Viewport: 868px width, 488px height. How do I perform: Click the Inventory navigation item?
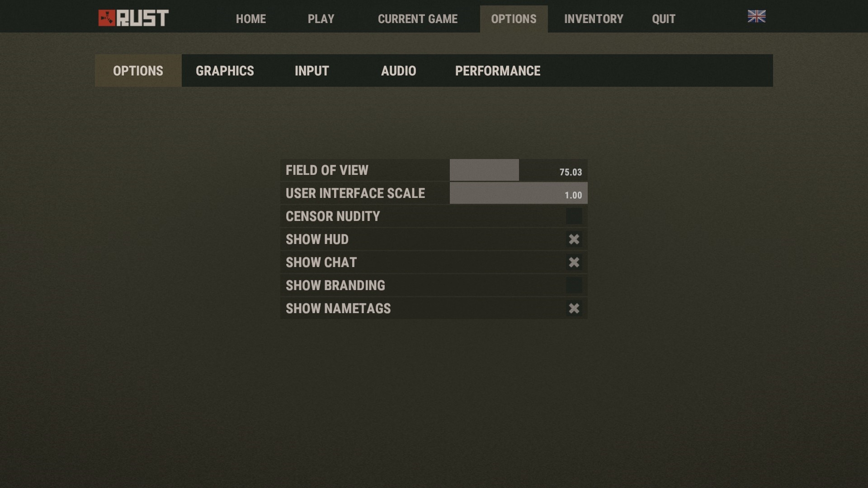(594, 19)
